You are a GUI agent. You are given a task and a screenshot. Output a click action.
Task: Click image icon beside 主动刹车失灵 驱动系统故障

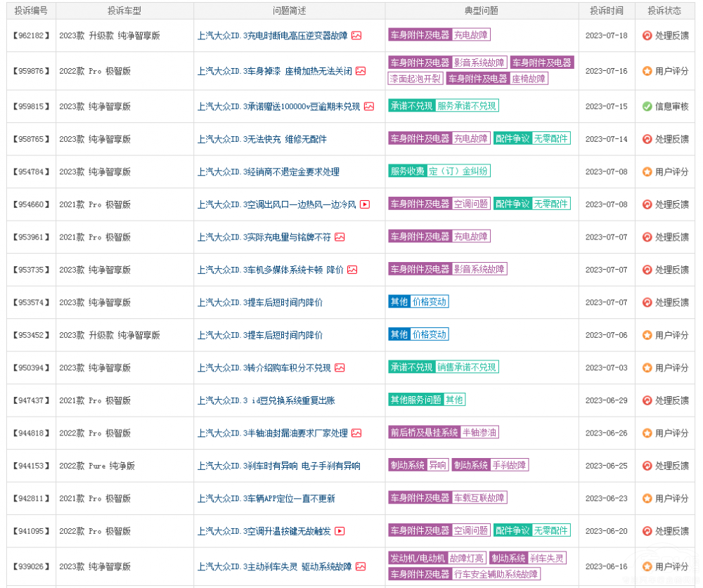tap(361, 566)
